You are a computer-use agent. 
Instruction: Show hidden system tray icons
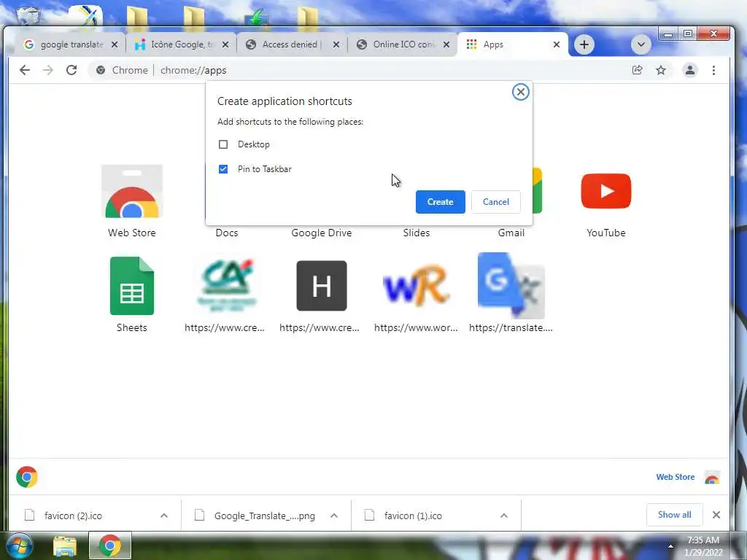click(670, 546)
